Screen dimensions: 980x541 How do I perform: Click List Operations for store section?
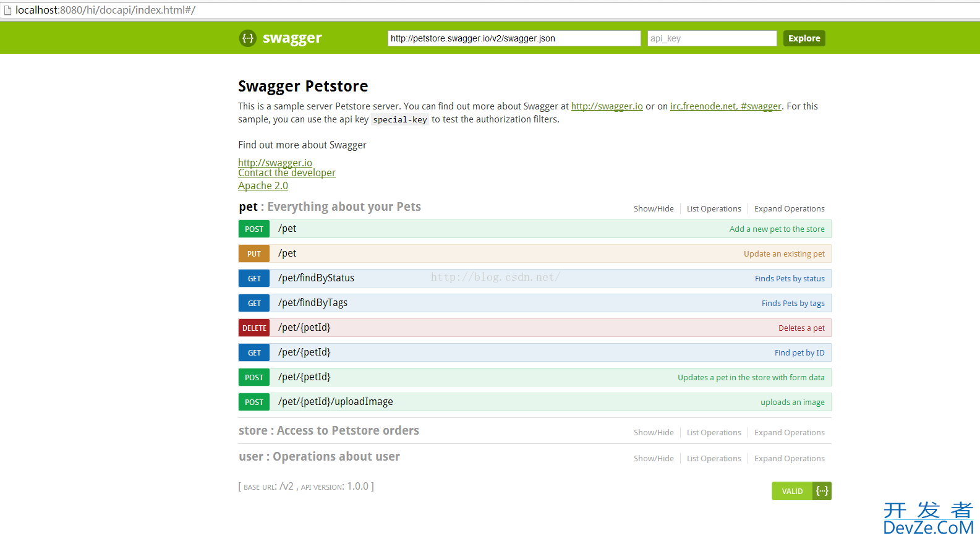point(714,433)
